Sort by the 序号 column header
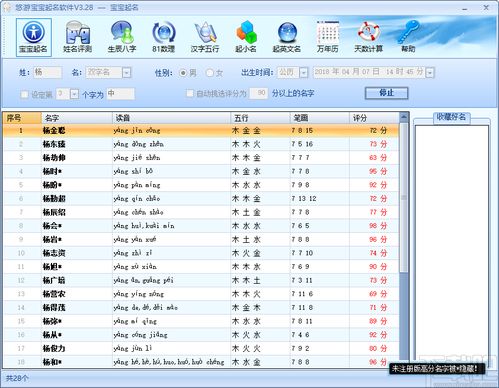 [22, 118]
